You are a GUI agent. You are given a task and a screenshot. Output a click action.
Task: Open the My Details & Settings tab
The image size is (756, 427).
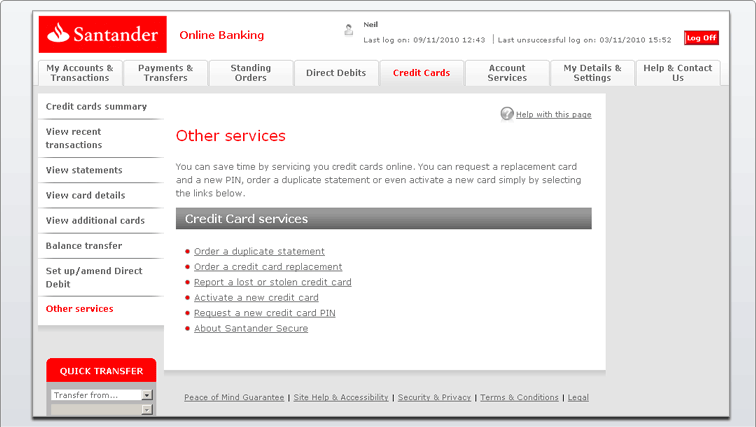pos(592,73)
